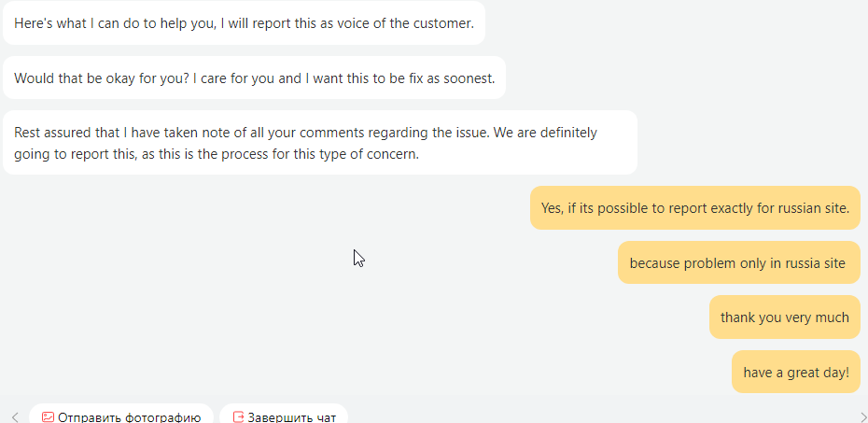
Task: Select the 'have a great day!' message bubble
Action: [x=796, y=372]
